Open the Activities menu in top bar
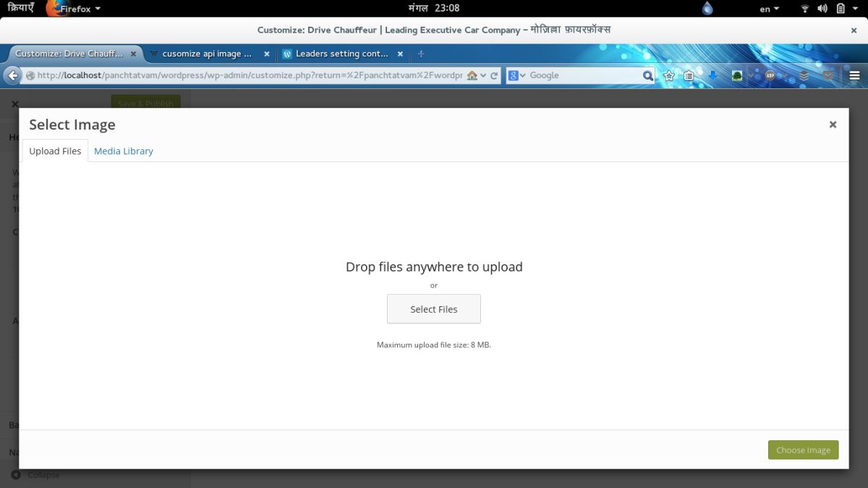 21,9
